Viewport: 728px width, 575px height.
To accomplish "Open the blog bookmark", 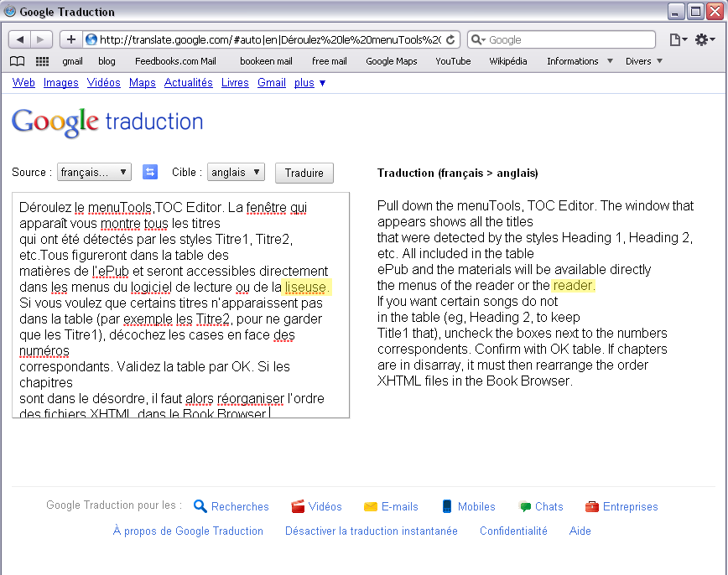I will [107, 61].
